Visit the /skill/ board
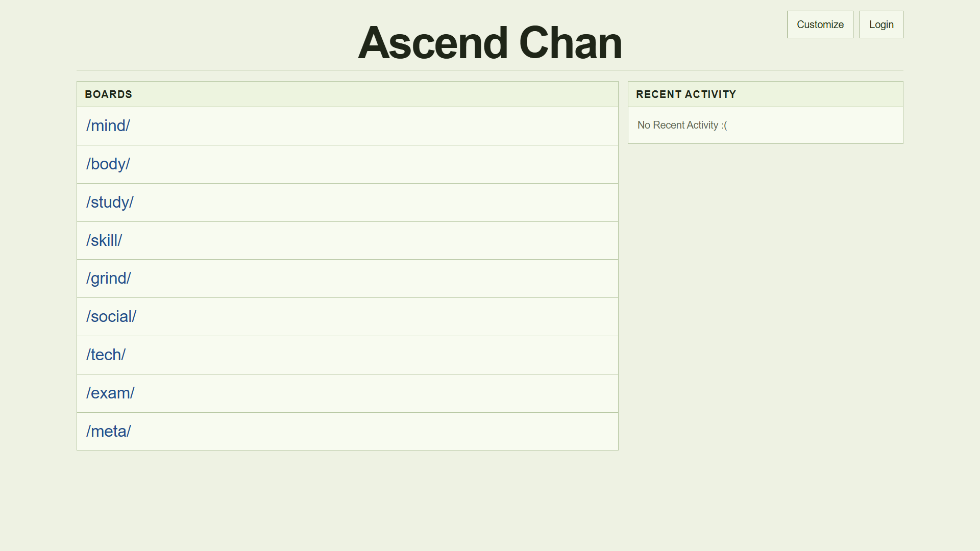 [104, 240]
